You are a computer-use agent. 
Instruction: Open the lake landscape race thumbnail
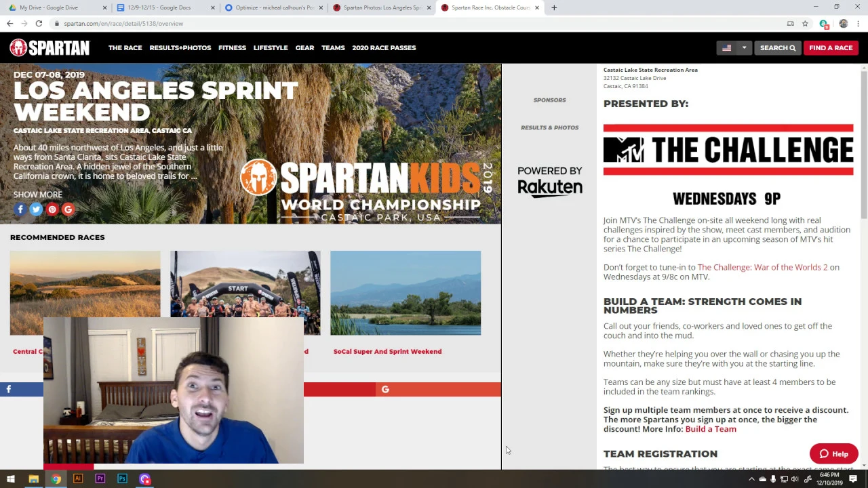click(x=406, y=293)
